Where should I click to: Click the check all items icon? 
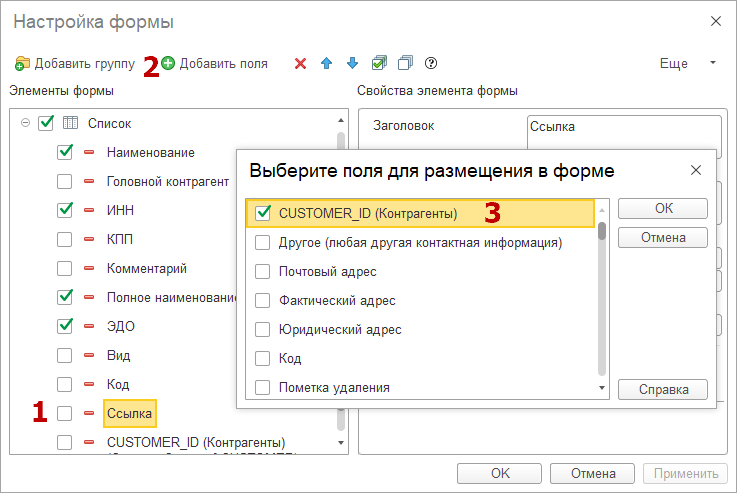tap(379, 64)
